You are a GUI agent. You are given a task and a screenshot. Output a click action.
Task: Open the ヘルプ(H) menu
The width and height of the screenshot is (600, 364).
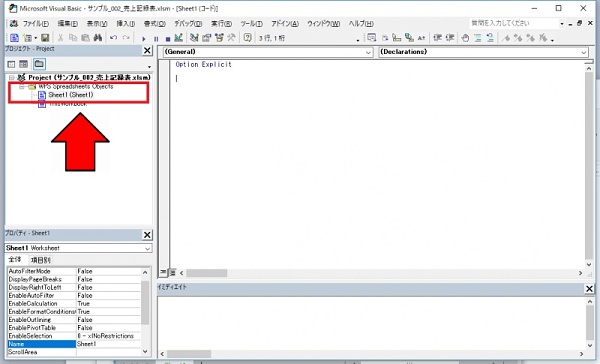[361, 23]
